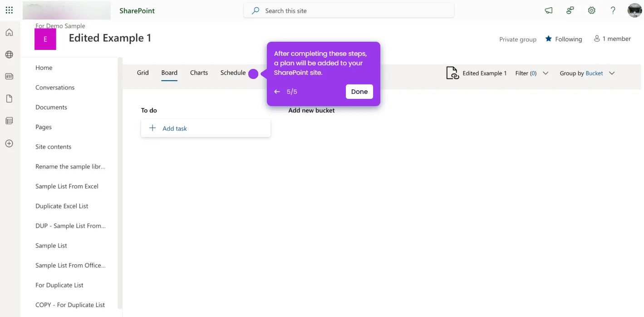Screen dimensions: 644x317
Task: Open the people network icon in header
Action: [x=570, y=10]
